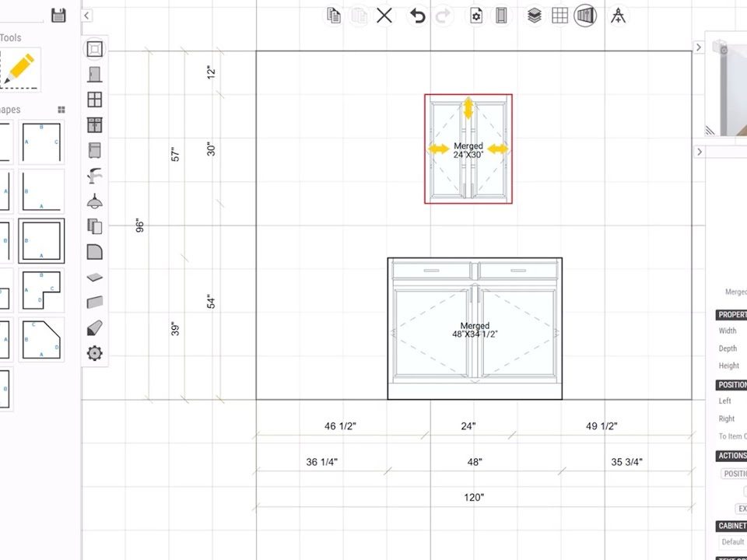Toggle the grid display icon
The image size is (747, 560).
pos(559,16)
